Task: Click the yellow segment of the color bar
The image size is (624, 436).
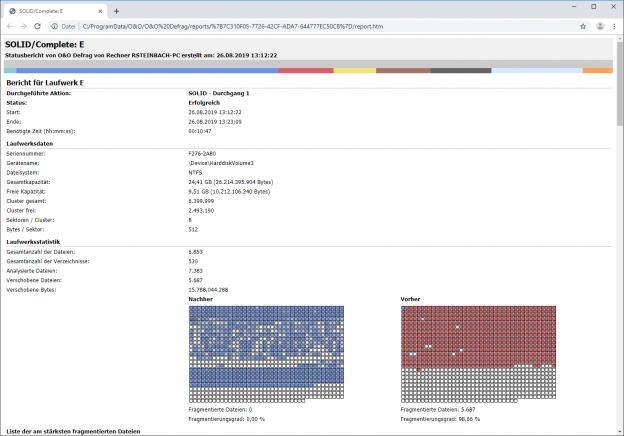Action: click(x=354, y=71)
